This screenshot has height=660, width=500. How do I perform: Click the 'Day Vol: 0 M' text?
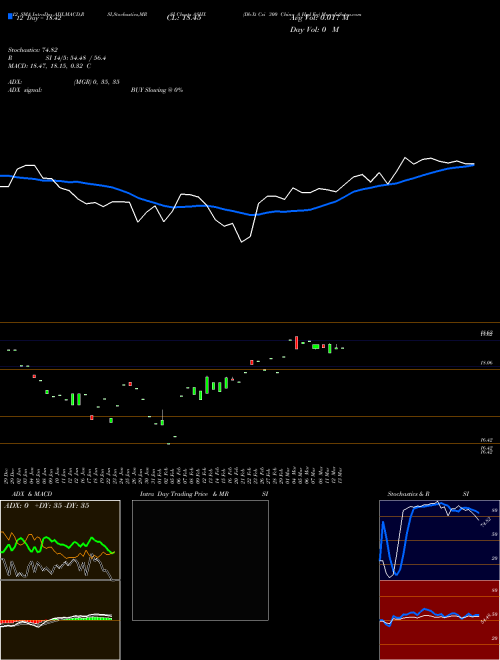coord(314,30)
